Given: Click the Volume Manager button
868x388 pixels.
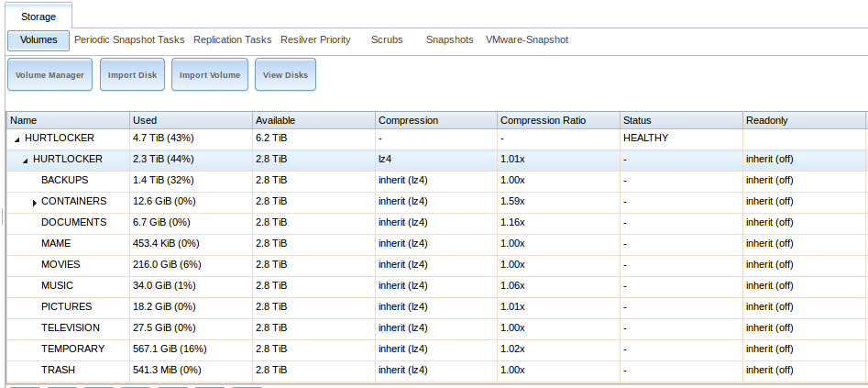Looking at the screenshot, I should [50, 75].
